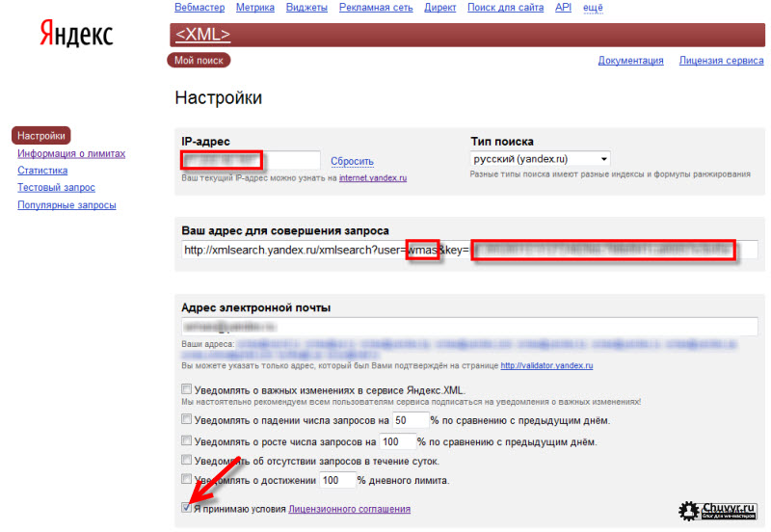Screen dimensions: 771x532
Task: Toggle notify on reaching daily limit checkbox
Action: point(186,479)
